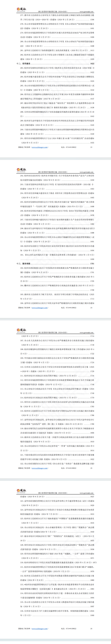Click entry 310 台州市培育创新型优质企业
This screenshot has height=644, width=111.
pos(57,369)
